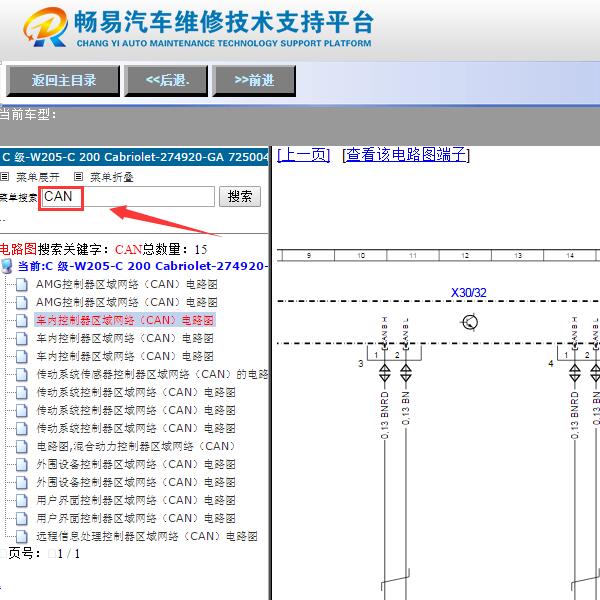Click the platform logo

(x=45, y=27)
